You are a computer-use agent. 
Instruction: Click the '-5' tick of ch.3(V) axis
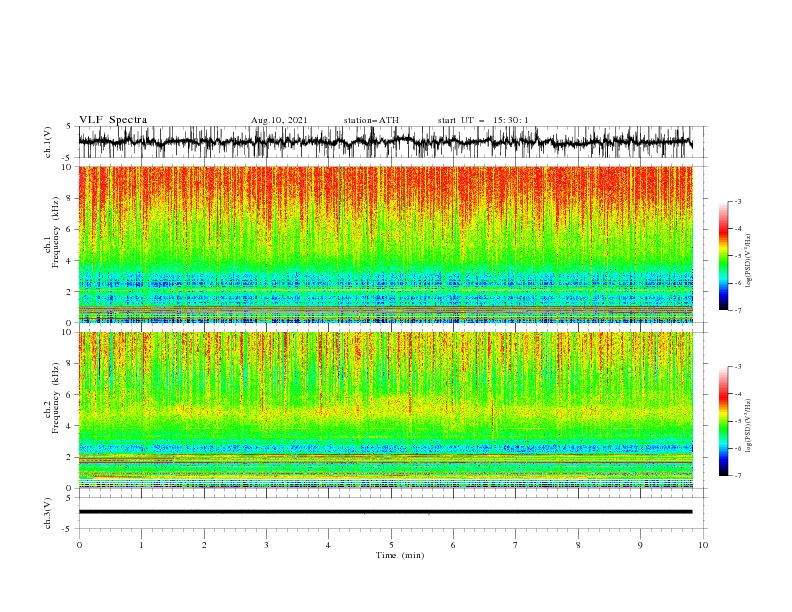[x=67, y=529]
